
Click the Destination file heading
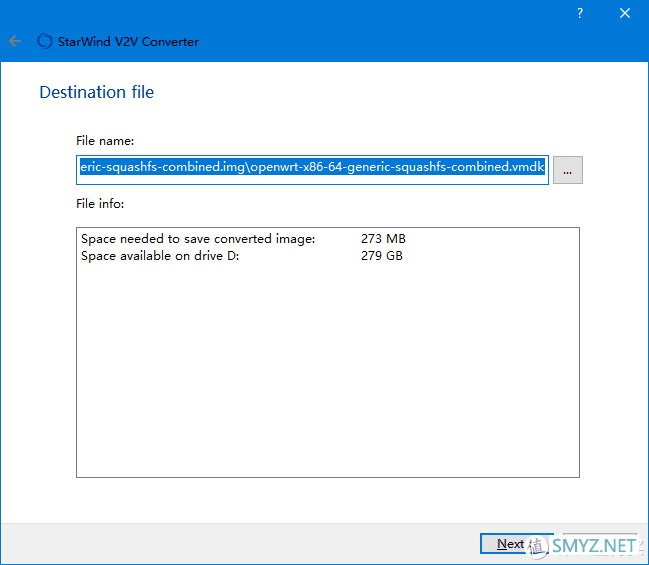pyautogui.click(x=96, y=92)
